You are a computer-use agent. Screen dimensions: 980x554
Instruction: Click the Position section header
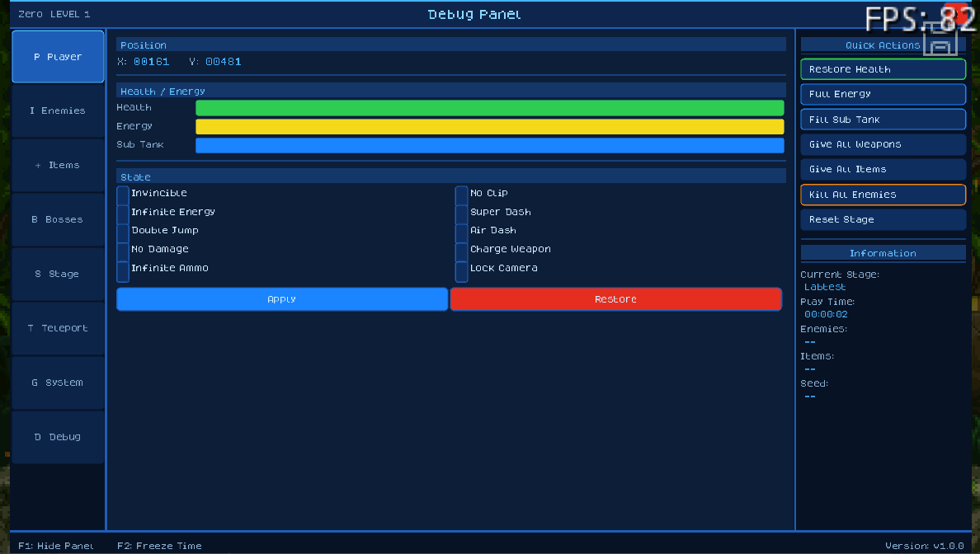(x=451, y=45)
